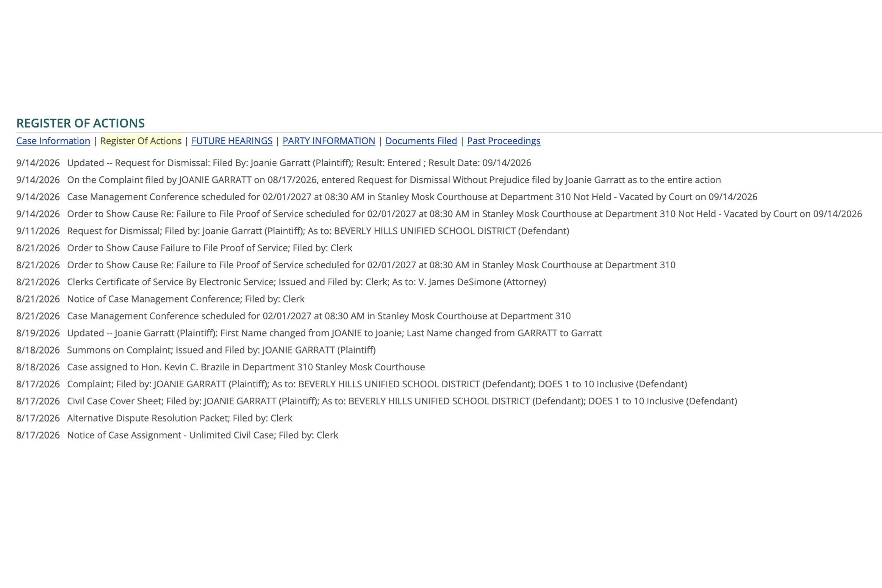Open Past Proceedings link
The height and width of the screenshot is (588, 882).
coord(503,141)
